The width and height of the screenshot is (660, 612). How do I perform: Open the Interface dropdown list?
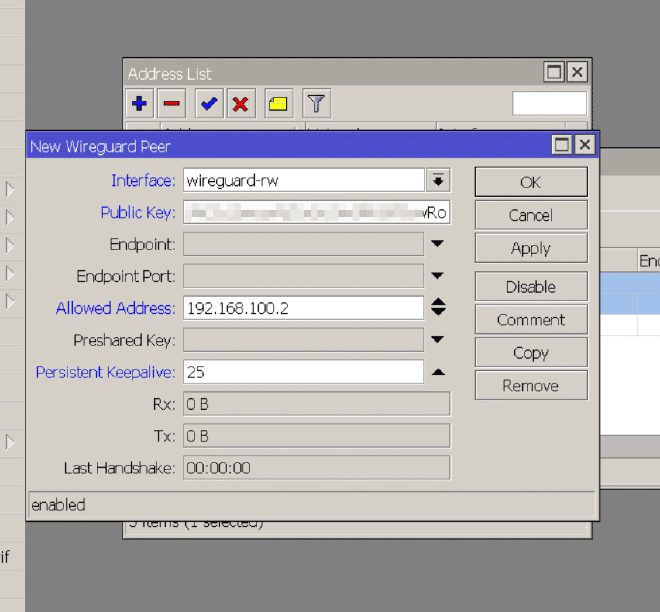point(438,181)
